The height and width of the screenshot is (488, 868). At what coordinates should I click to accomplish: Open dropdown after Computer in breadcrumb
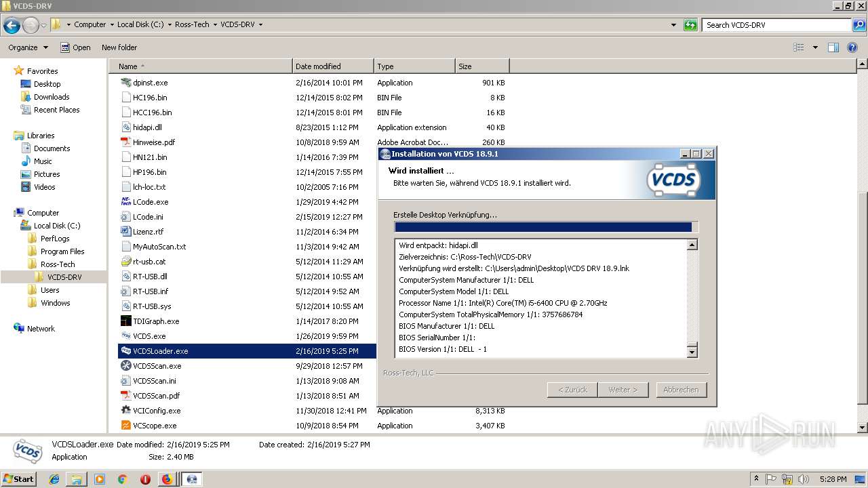coord(111,24)
